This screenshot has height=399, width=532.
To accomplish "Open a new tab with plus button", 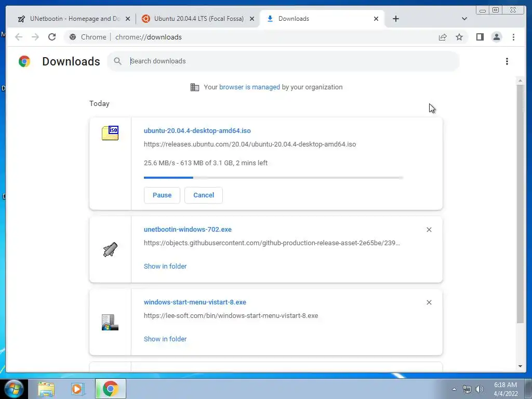I will click(395, 19).
